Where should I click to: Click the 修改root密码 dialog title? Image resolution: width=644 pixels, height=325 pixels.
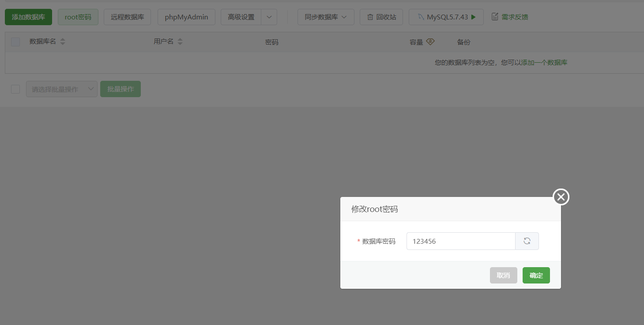tap(374, 209)
